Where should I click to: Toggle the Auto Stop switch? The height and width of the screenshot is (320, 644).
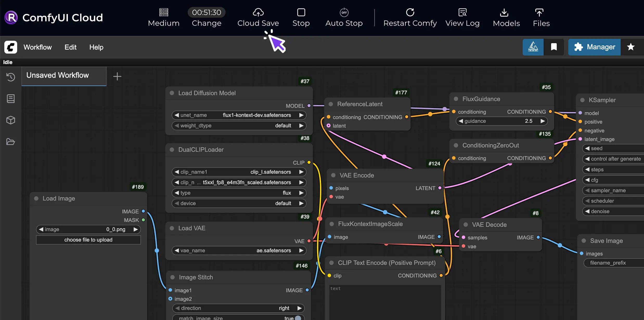pyautogui.click(x=344, y=12)
